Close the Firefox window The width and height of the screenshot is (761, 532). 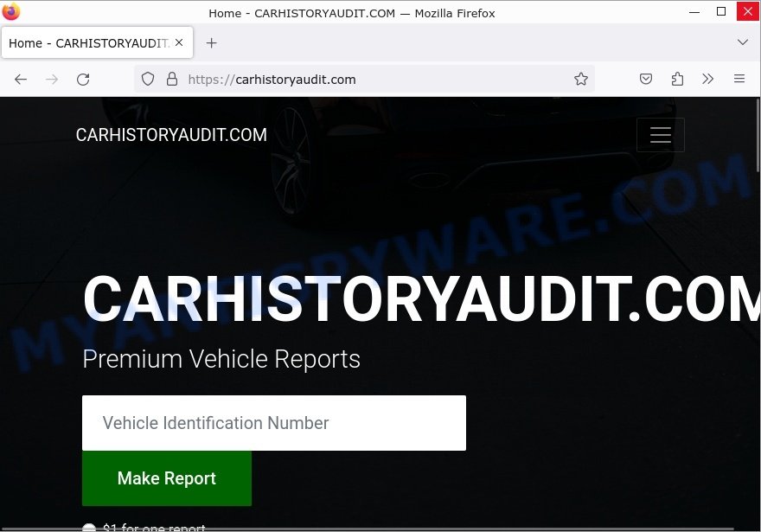[x=748, y=11]
